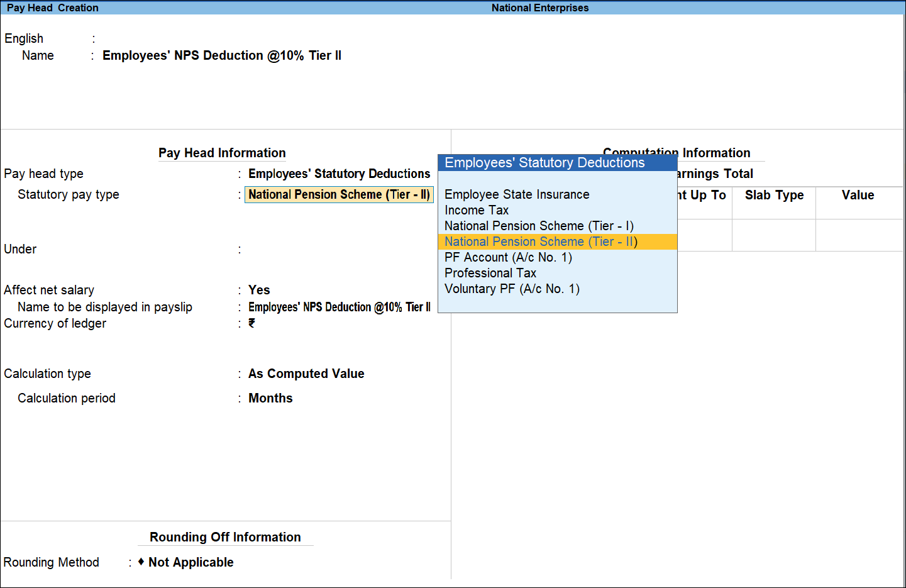Viewport: 906px width, 588px height.
Task: Select Employee State Insurance from the deductions list
Action: 516,194
